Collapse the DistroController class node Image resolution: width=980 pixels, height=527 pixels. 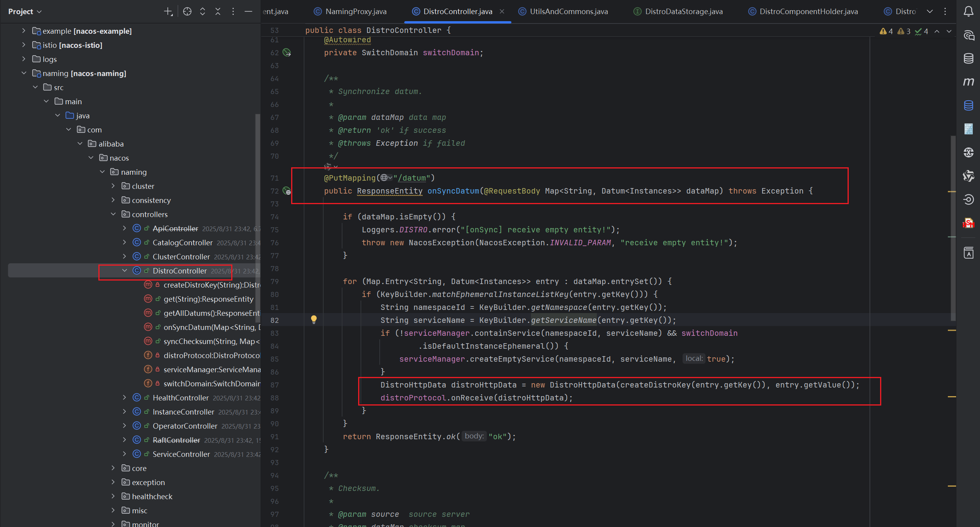(125, 271)
